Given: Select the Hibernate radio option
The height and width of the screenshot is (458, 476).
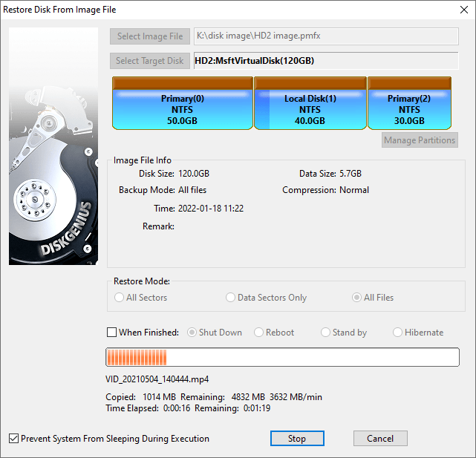Looking at the screenshot, I should tap(398, 333).
